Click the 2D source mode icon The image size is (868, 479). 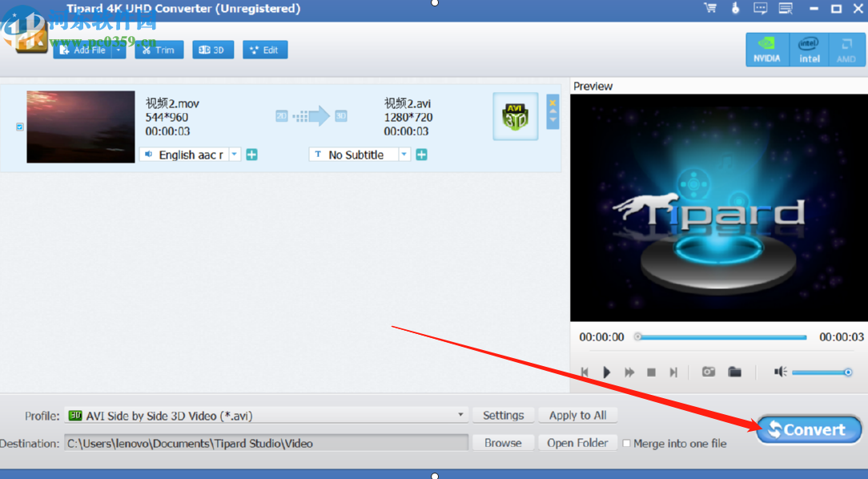coord(282,116)
